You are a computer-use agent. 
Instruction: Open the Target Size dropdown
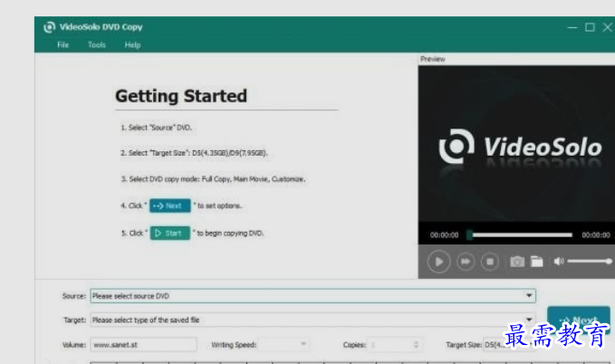pos(509,345)
